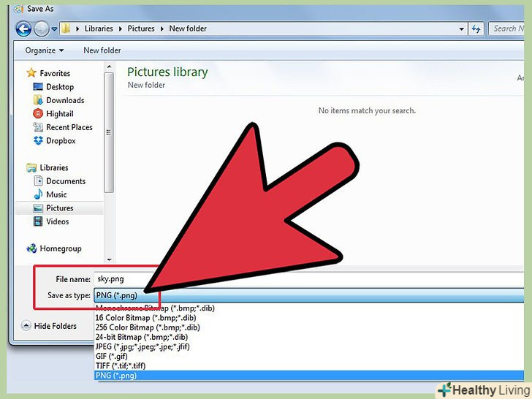532x399 pixels.
Task: Select New folder in the address breadcrumb
Action: 188,28
